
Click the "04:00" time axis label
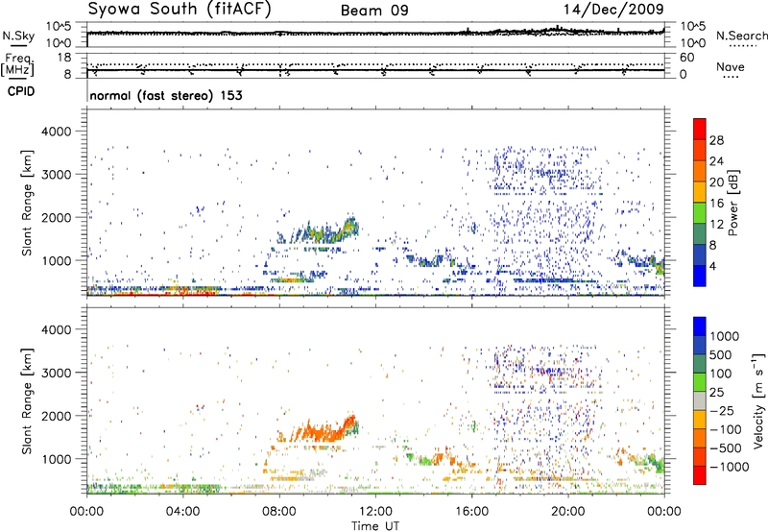pos(182,512)
